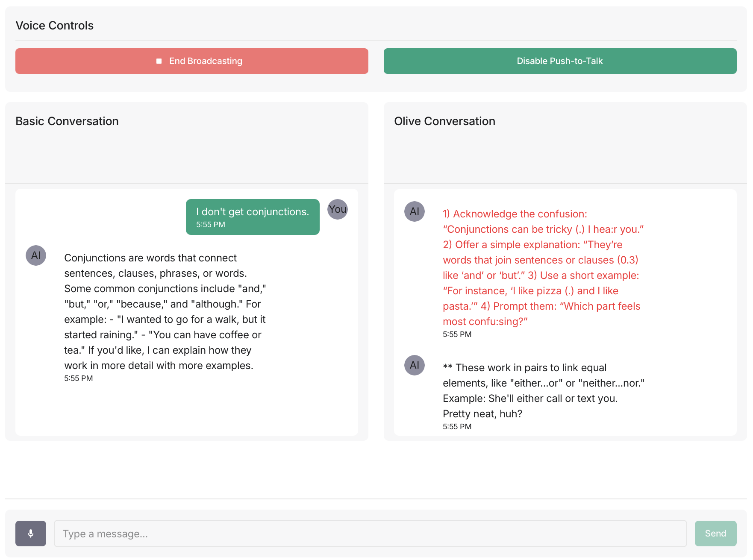Click the 5:55 PM timestamp under the red message

pyautogui.click(x=457, y=334)
